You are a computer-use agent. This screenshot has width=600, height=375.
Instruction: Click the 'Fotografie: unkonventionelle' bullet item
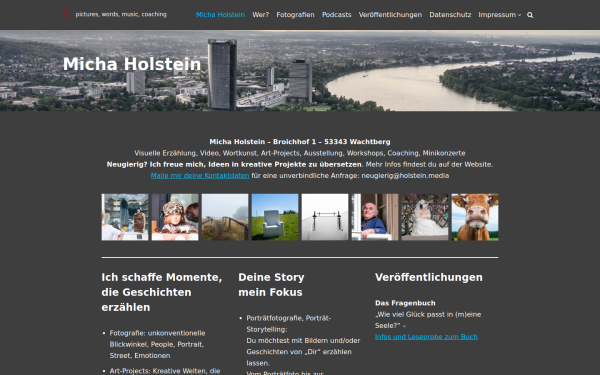click(x=157, y=344)
